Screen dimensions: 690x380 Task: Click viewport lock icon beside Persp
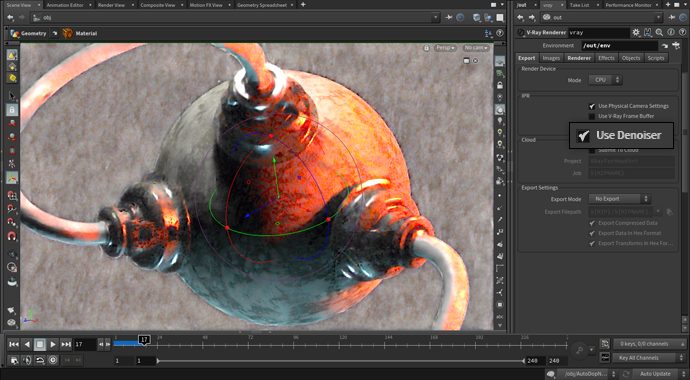click(x=426, y=48)
